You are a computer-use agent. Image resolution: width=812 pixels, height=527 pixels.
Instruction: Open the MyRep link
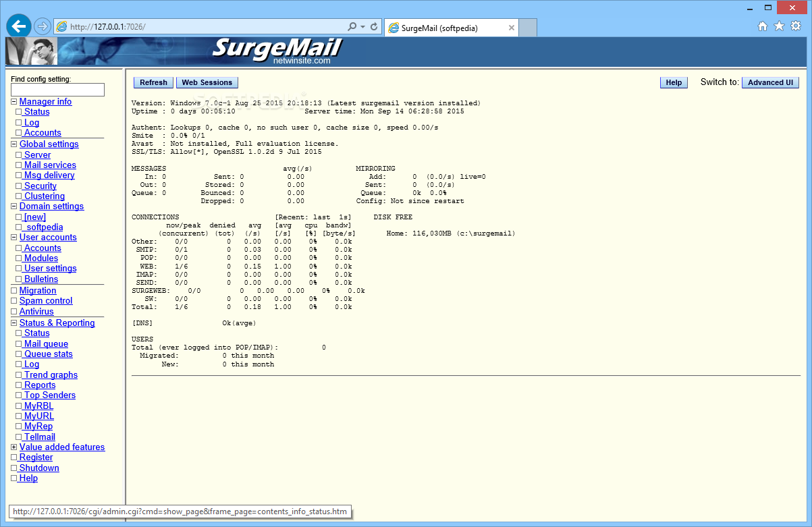click(38, 426)
